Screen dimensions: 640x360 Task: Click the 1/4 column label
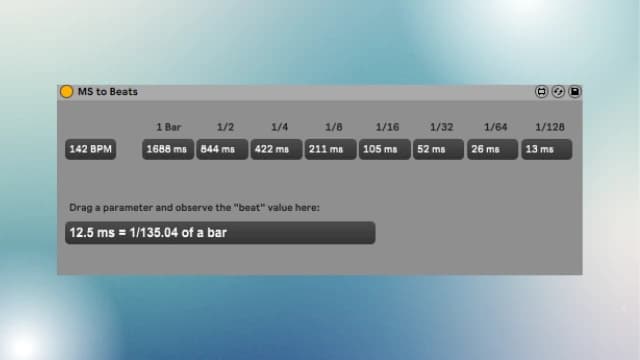(x=280, y=127)
